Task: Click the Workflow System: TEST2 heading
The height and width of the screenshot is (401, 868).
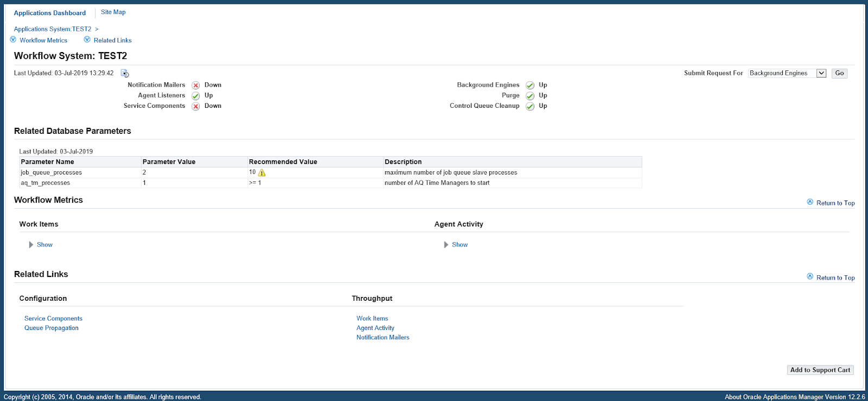Action: (71, 56)
